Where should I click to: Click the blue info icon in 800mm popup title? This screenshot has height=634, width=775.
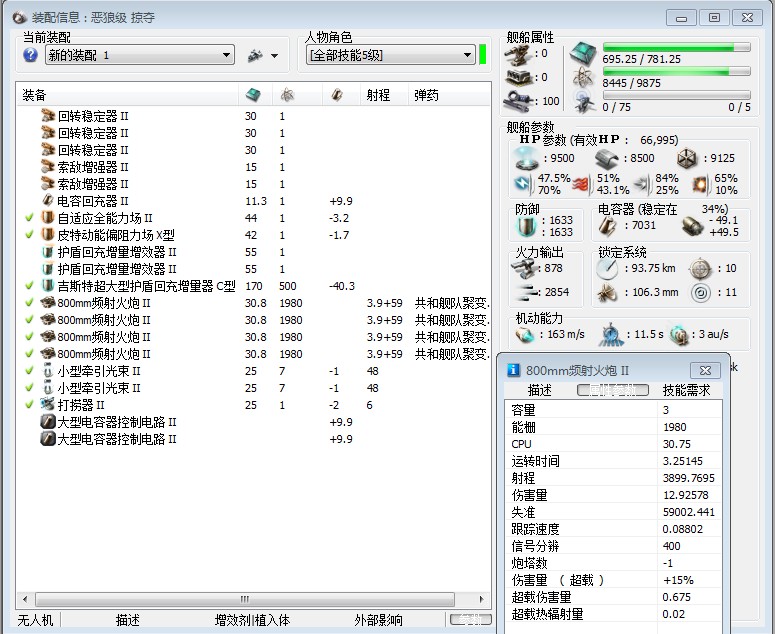514,370
